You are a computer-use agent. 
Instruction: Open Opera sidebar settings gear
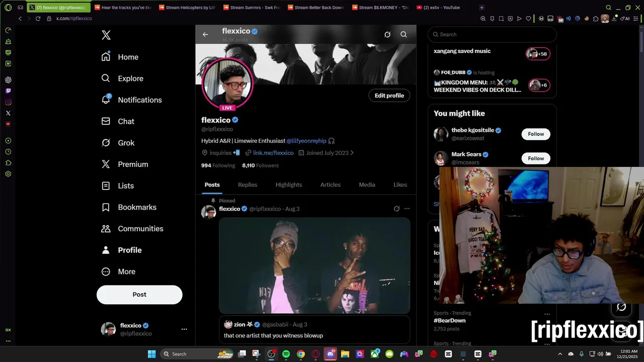click(8, 174)
